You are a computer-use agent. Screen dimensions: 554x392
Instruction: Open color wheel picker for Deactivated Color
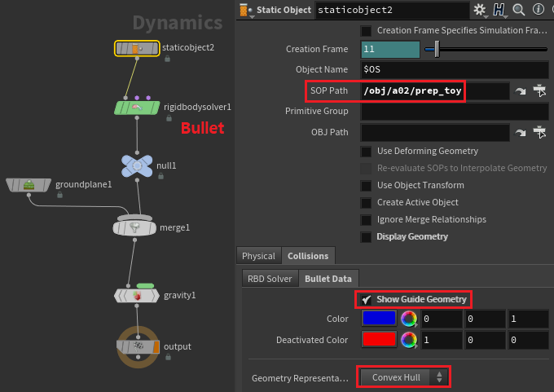[x=409, y=340]
